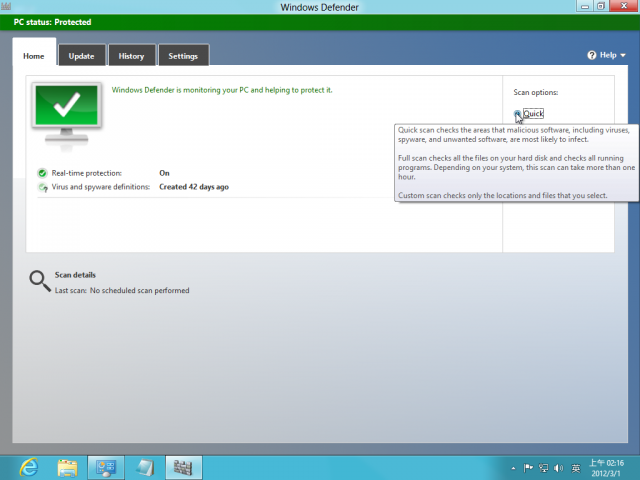Viewport: 640px width, 480px height.
Task: Minimize the Windows Defender window
Action: click(584, 6)
